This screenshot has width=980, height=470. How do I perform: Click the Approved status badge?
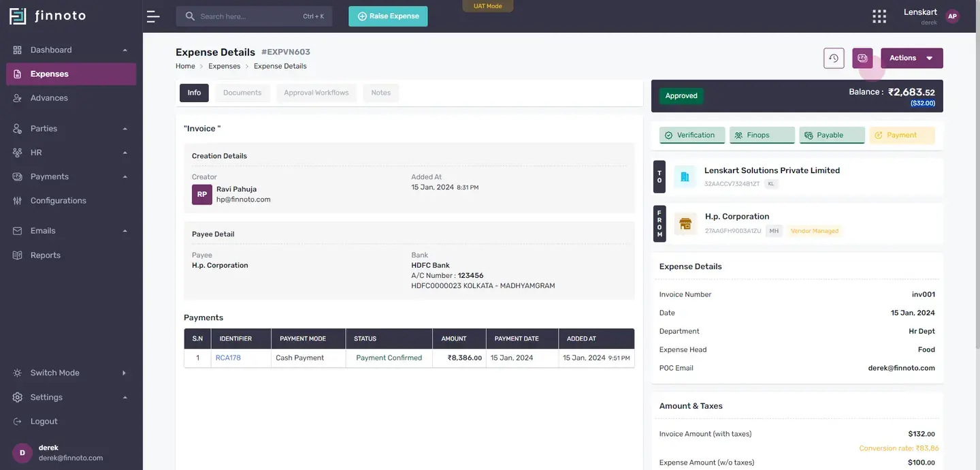pyautogui.click(x=681, y=96)
